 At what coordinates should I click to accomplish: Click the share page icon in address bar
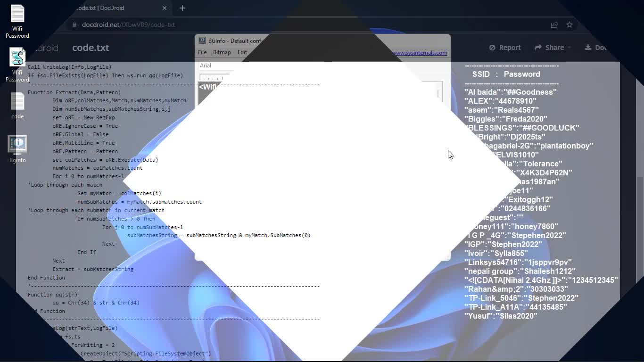tap(554, 25)
